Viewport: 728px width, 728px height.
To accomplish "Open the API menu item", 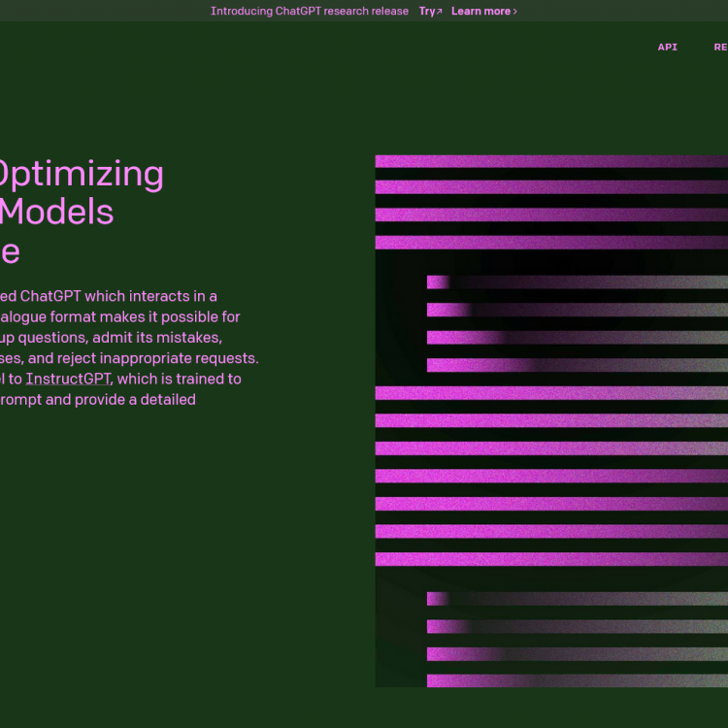I will click(667, 47).
